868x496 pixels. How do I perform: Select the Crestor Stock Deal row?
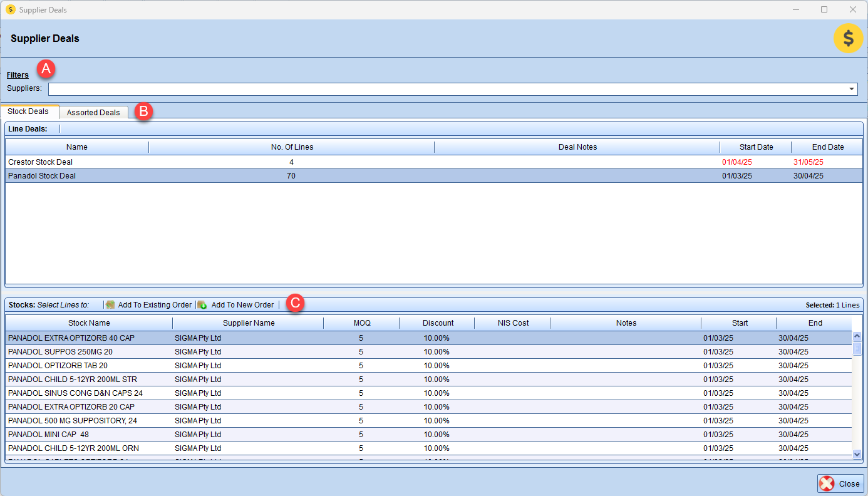[x=41, y=162]
